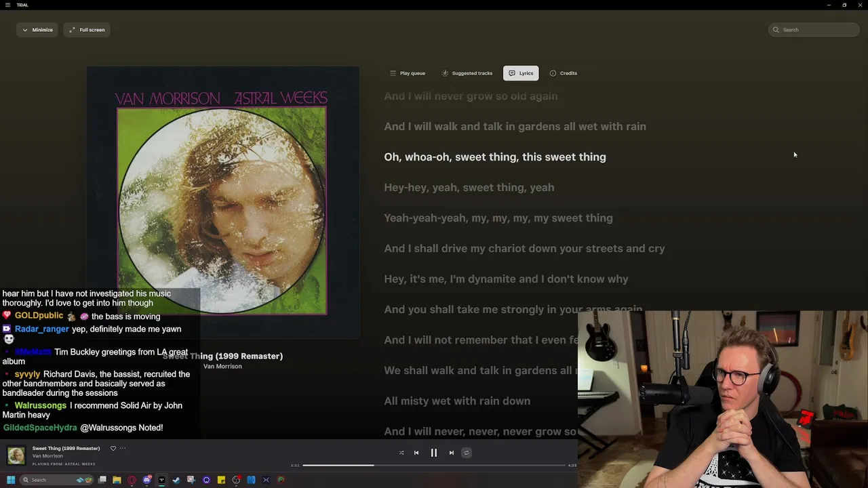Image resolution: width=868 pixels, height=488 pixels.
Task: Skip to the next track
Action: [x=452, y=453]
